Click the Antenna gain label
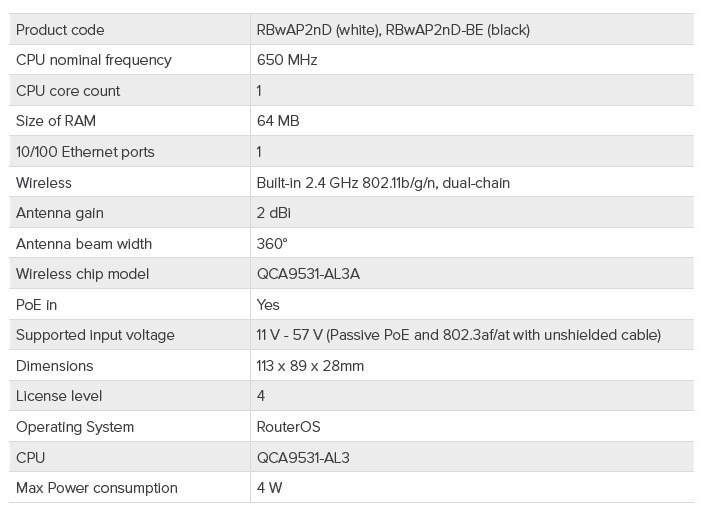The image size is (704, 515). [60, 213]
